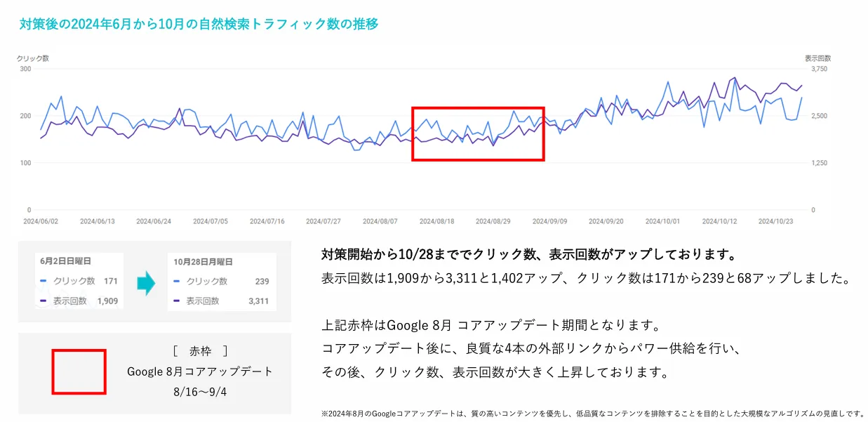868x422 pixels.
Task: Click the 表示回数 value 1,909
Action: 107,301
